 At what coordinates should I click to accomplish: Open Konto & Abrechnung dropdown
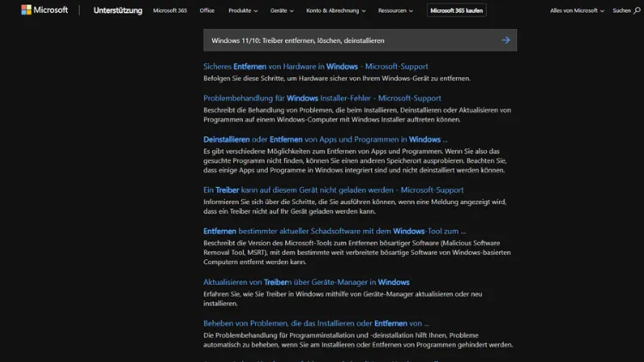coord(336,10)
